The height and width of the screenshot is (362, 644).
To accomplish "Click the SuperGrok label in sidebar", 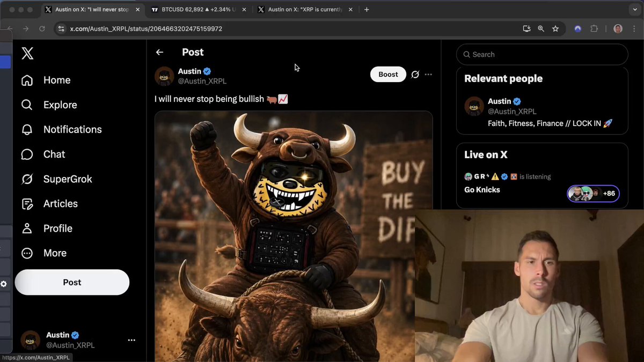I will (68, 179).
